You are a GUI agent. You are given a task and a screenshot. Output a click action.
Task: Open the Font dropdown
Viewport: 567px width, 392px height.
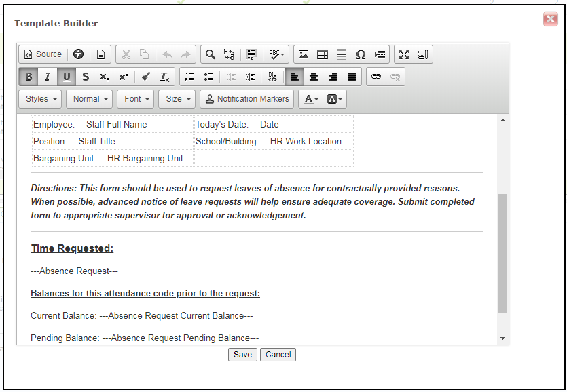point(135,98)
